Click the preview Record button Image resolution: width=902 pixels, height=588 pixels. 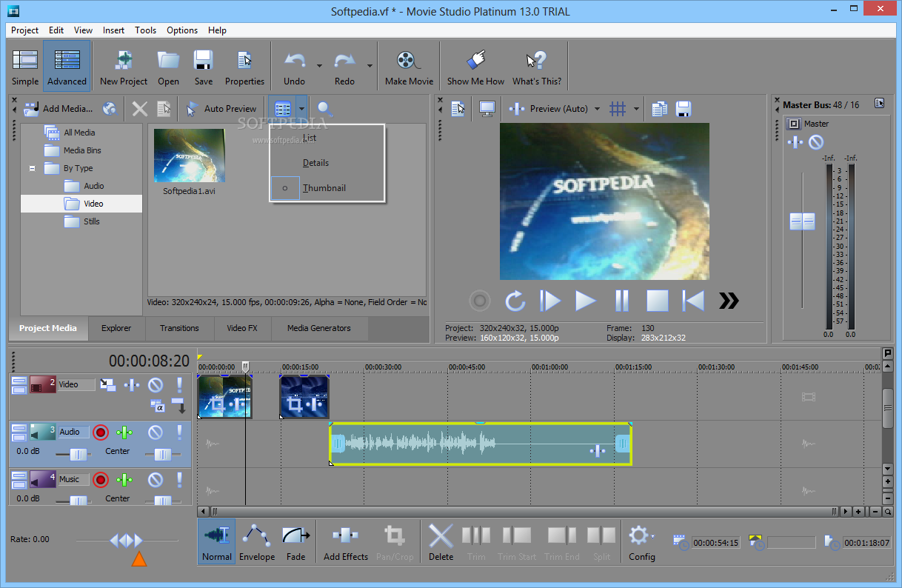(480, 300)
